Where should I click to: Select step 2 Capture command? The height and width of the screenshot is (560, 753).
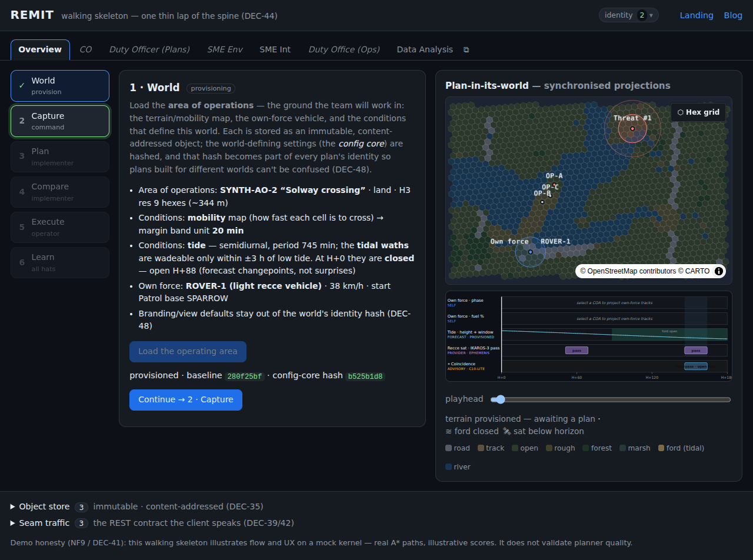(60, 121)
